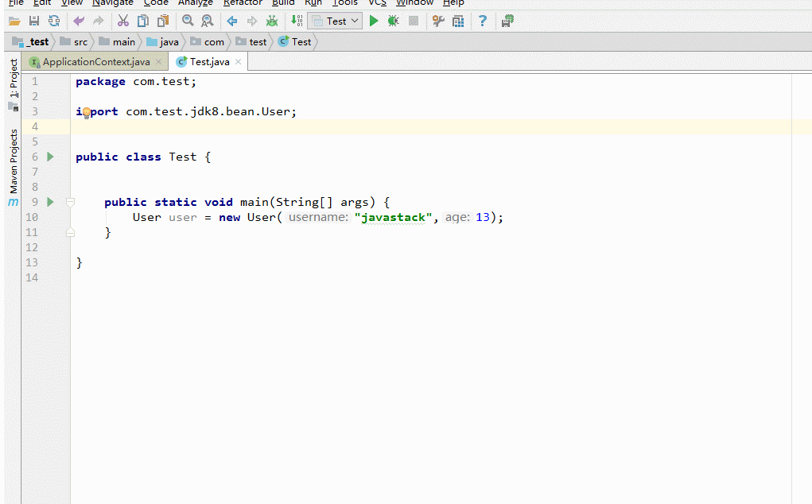
Task: Click the age: parameter hint
Action: tap(457, 217)
